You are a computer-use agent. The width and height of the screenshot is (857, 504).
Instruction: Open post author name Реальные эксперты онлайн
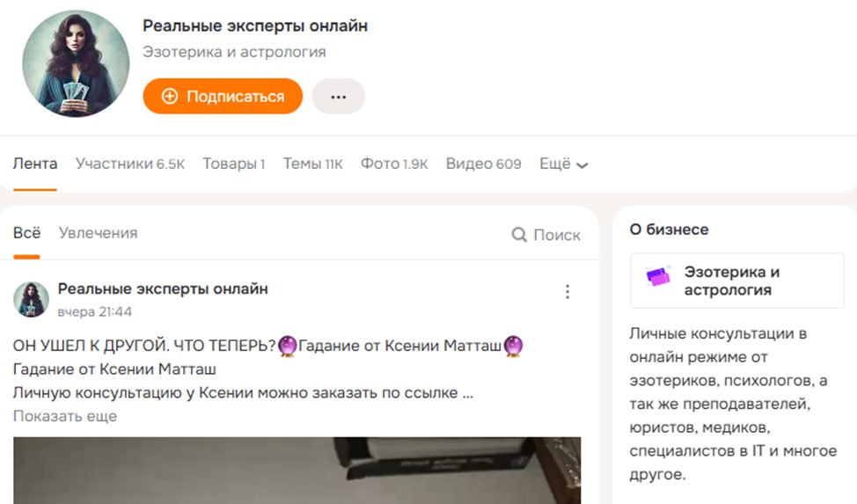(163, 289)
